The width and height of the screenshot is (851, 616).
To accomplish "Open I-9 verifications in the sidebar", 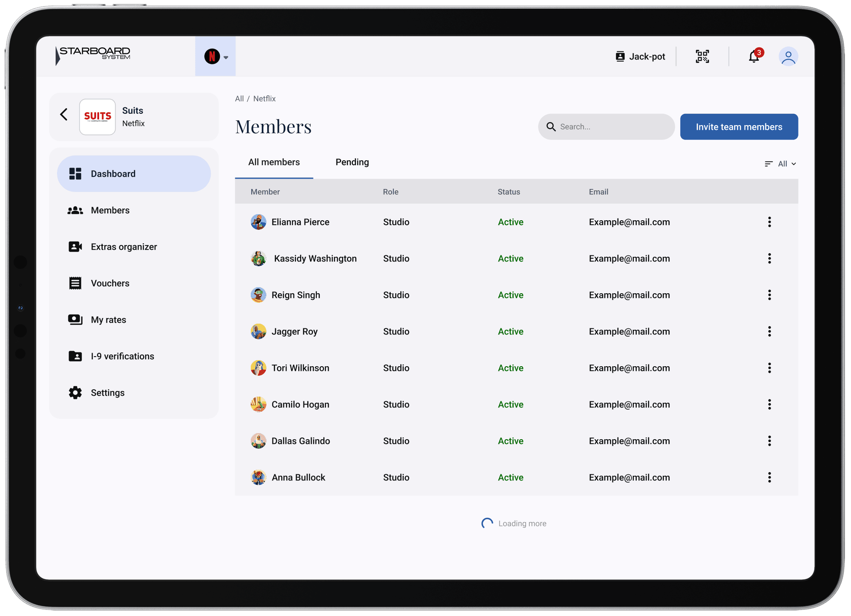I will pyautogui.click(x=122, y=356).
